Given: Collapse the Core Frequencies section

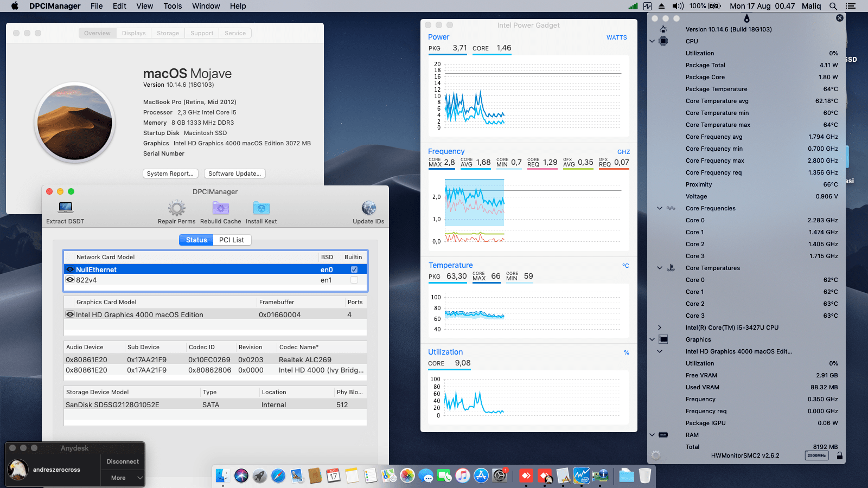Looking at the screenshot, I should 659,208.
